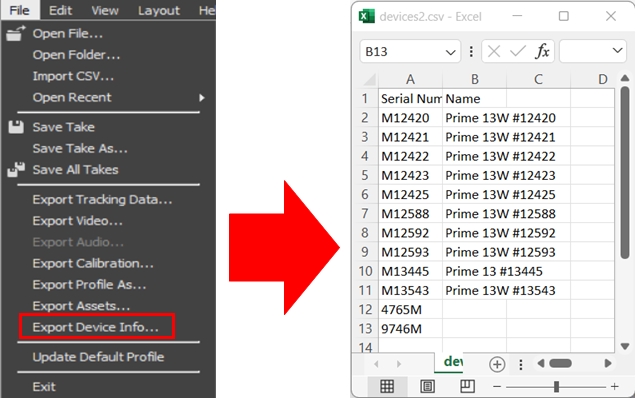Click the zoom in plus icon
The image size is (636, 398).
tap(615, 387)
